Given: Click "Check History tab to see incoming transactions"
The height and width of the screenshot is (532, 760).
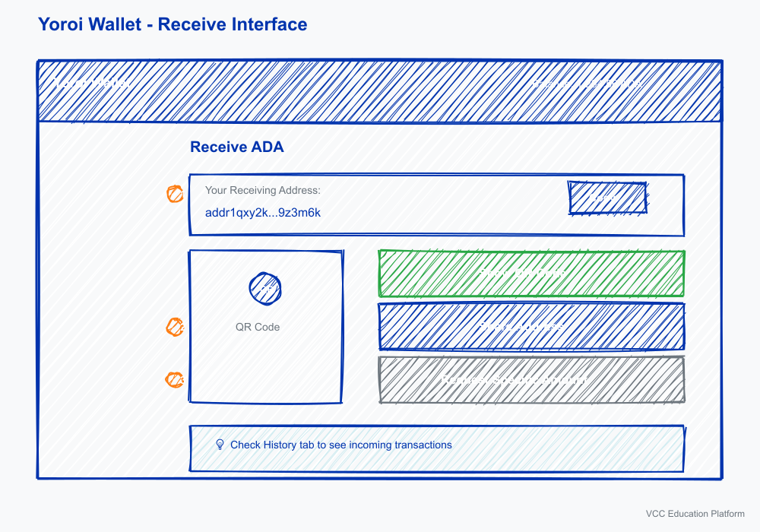Looking at the screenshot, I should coord(340,445).
